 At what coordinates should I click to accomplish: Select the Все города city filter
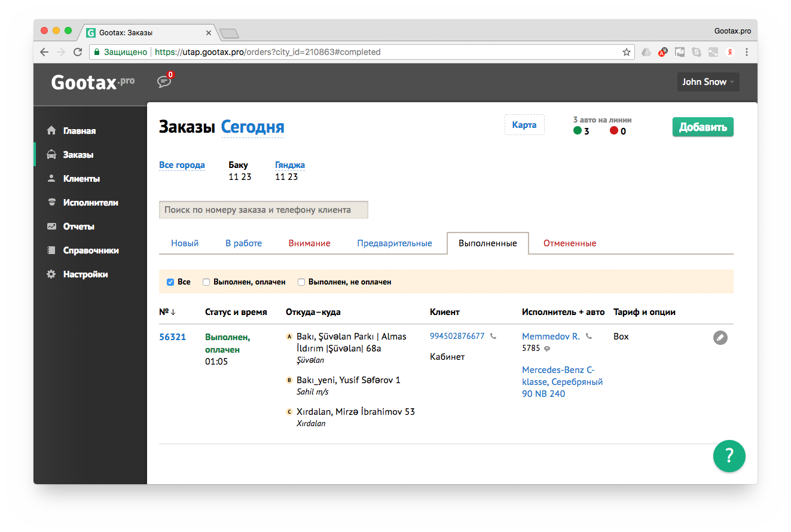click(x=182, y=165)
